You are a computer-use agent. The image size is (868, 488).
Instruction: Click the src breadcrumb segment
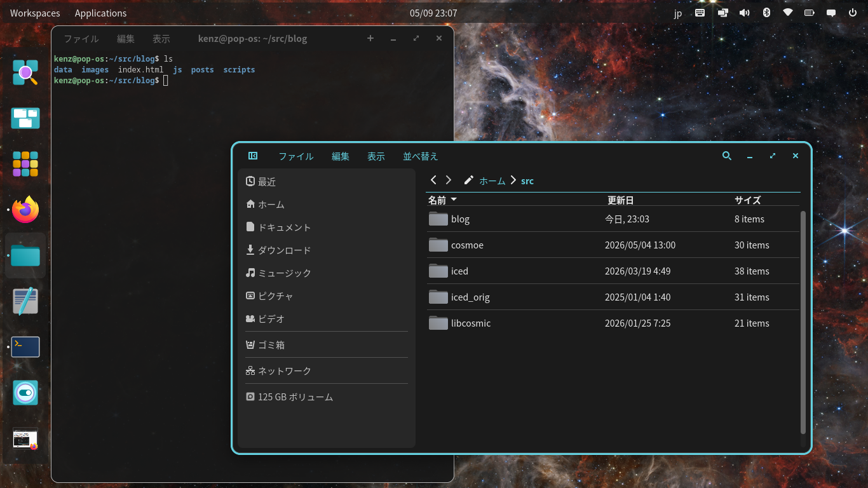pos(527,180)
